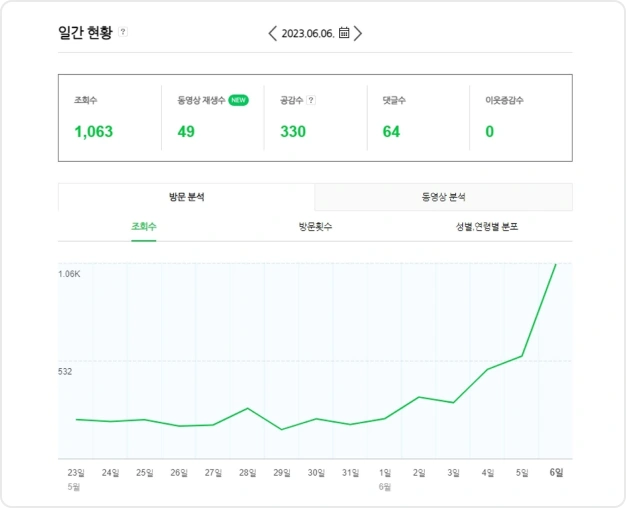Click the 동영상 재생수 value 49
Screen dimensions: 626x508
pyautogui.click(x=186, y=132)
